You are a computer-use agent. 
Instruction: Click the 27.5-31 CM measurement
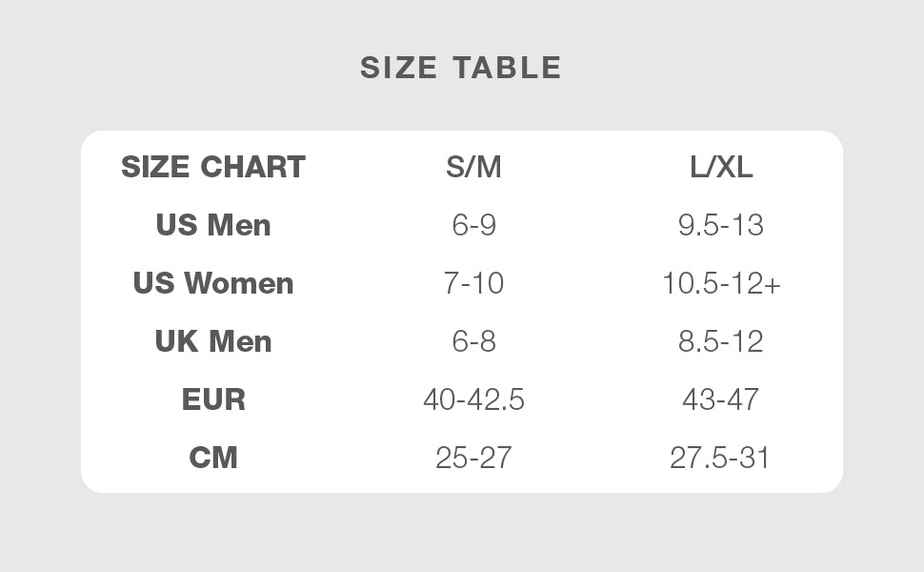(721, 458)
